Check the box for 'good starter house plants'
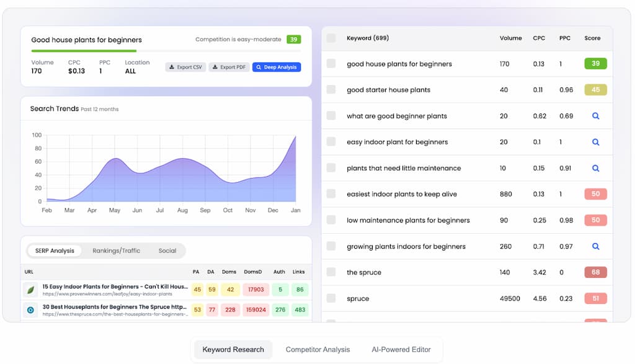This screenshot has height=364, width=635. click(331, 89)
